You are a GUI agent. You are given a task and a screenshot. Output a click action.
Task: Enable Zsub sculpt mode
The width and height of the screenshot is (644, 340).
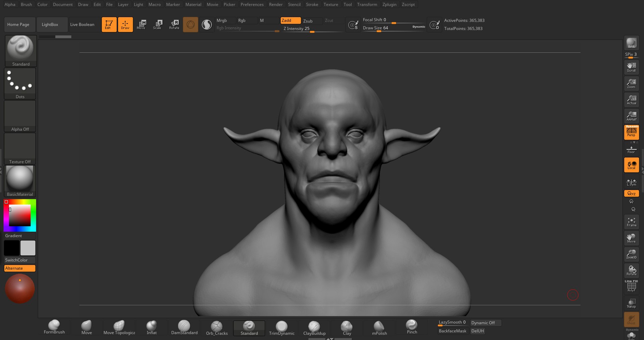(312, 21)
